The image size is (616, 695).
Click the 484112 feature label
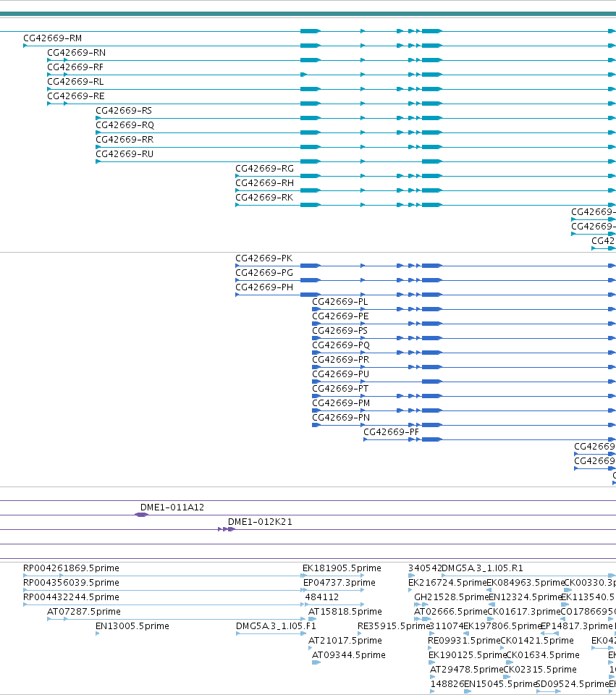tap(321, 597)
